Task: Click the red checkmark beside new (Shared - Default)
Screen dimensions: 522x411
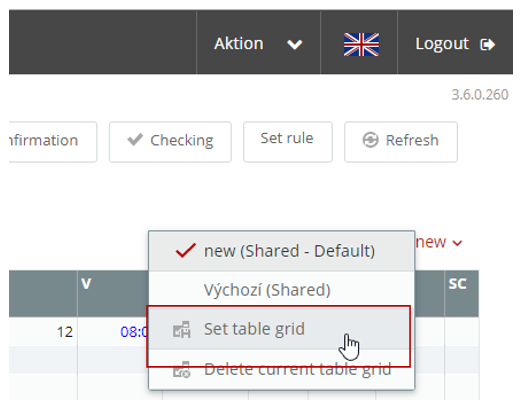Action: pos(185,250)
